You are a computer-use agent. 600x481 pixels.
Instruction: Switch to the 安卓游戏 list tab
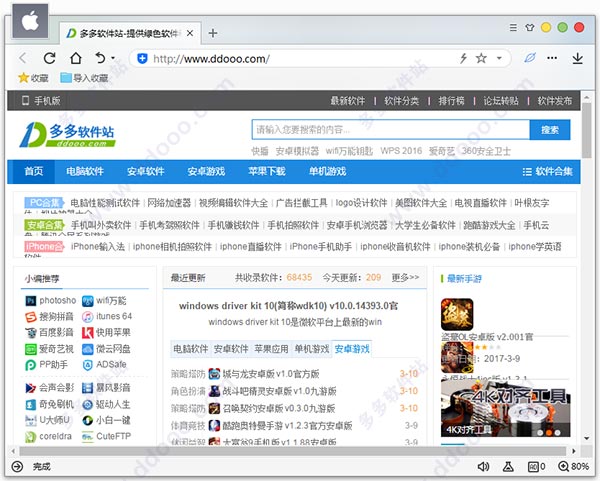tap(352, 349)
